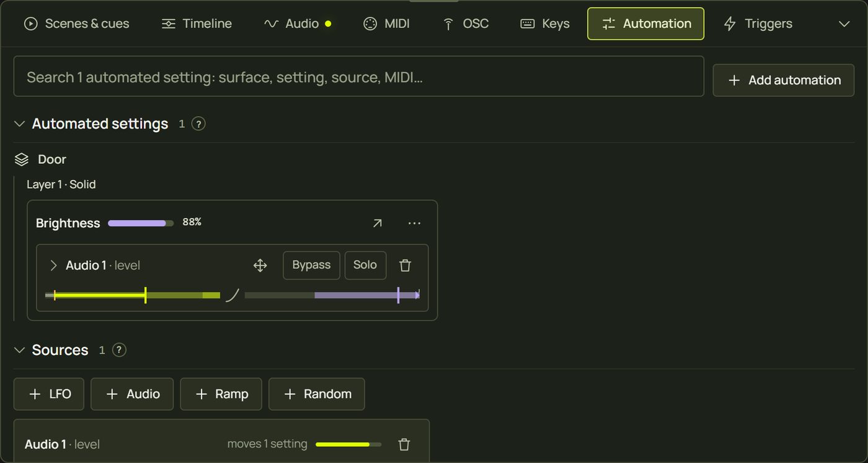Click the purple output range bar
Image resolution: width=868 pixels, height=463 pixels.
(x=332, y=295)
